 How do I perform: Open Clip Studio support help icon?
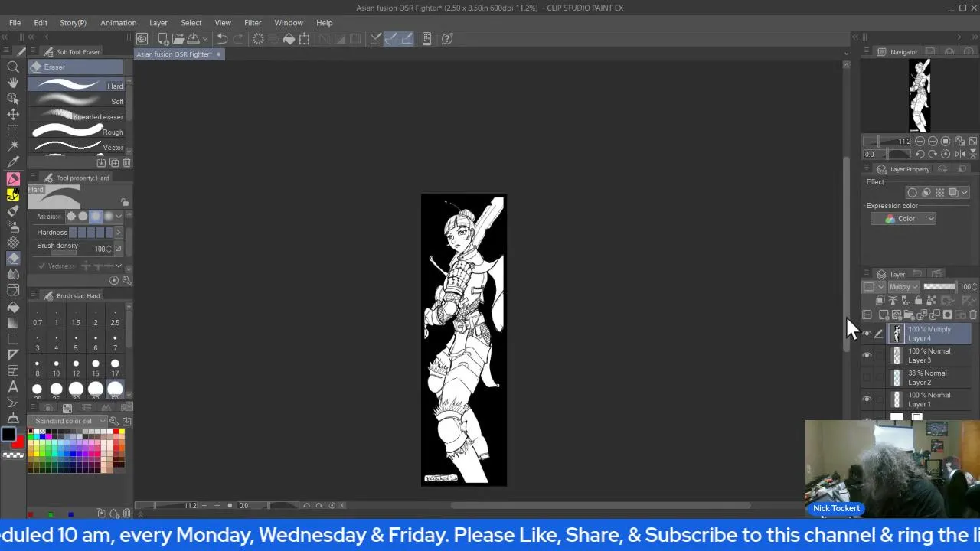pos(447,38)
